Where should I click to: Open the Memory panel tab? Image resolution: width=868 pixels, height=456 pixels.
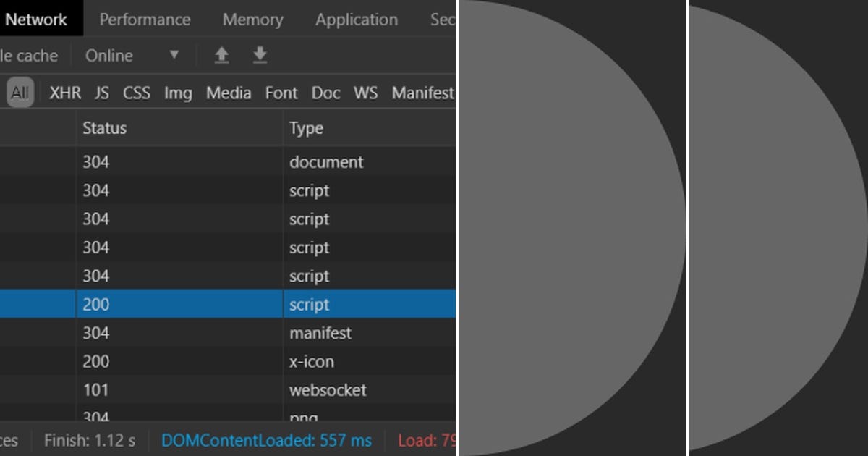point(252,20)
